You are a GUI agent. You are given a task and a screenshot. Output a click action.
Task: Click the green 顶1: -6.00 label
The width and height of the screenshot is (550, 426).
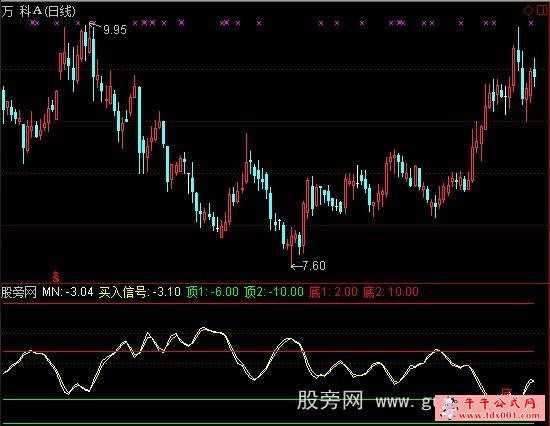(x=212, y=292)
